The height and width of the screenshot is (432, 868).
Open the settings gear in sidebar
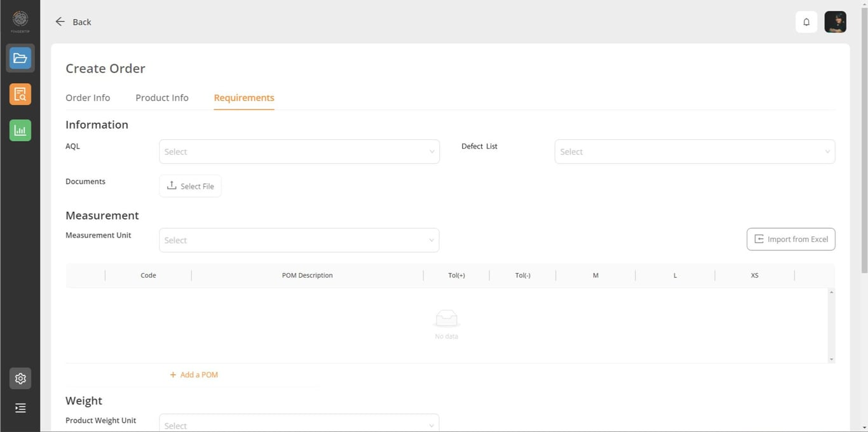point(20,379)
